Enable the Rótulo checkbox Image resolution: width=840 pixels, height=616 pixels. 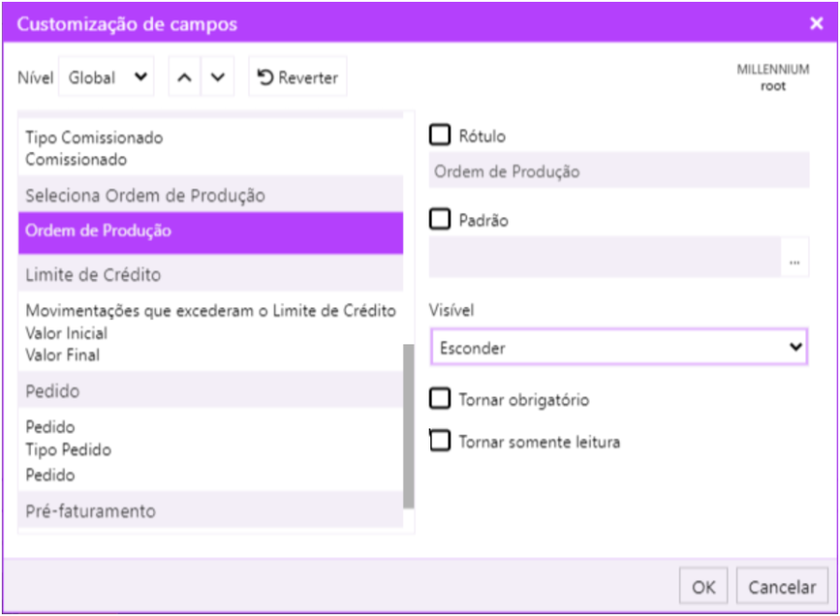click(x=440, y=135)
